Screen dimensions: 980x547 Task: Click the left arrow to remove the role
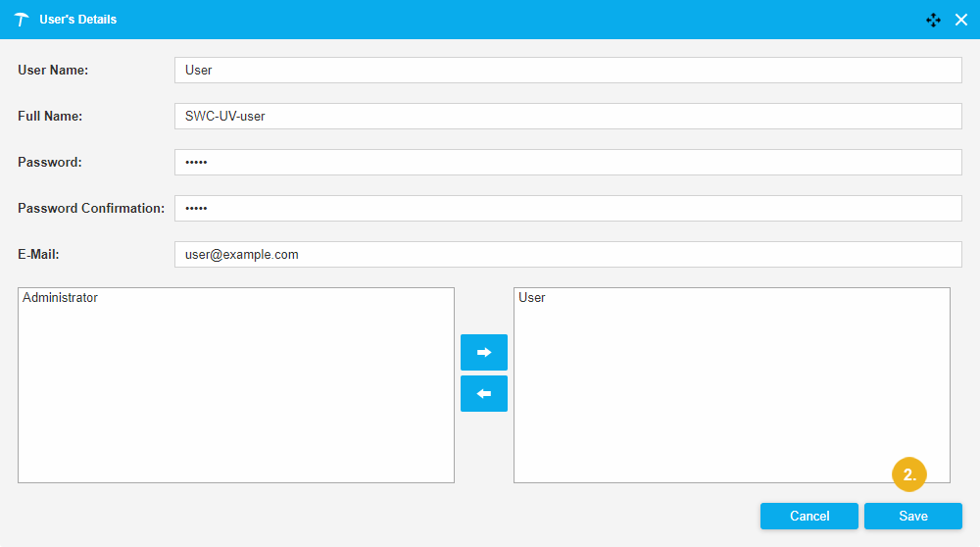[483, 393]
